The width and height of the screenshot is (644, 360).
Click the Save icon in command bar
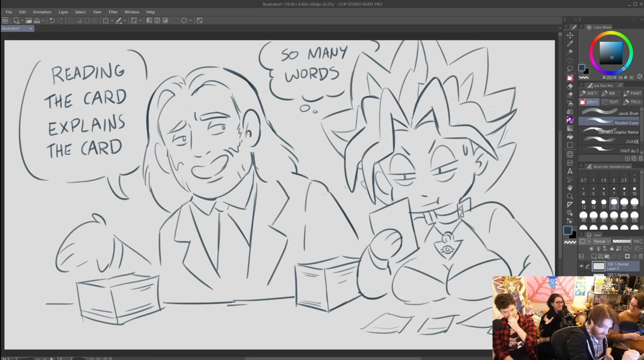(x=37, y=20)
